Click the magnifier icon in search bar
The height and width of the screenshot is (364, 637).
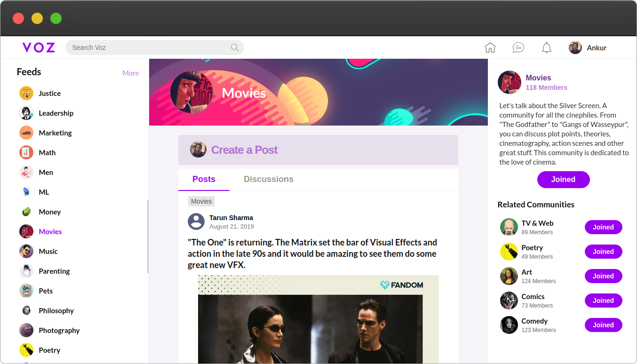click(234, 47)
